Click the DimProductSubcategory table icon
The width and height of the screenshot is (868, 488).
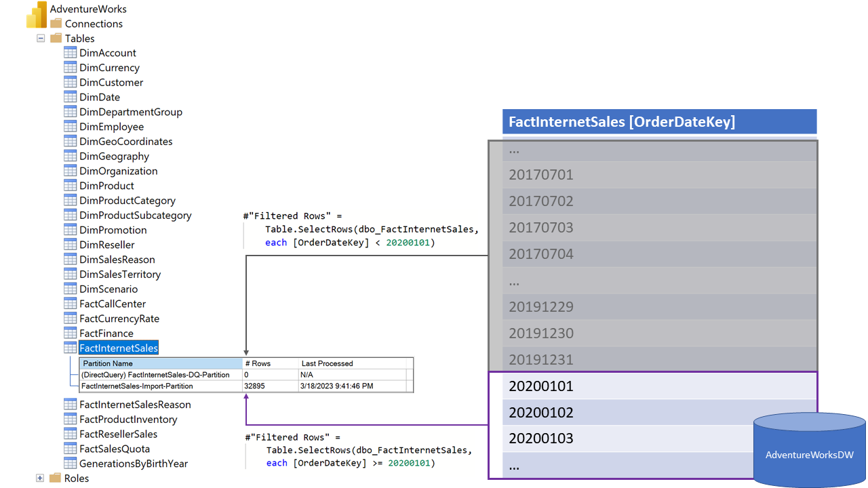click(x=70, y=215)
